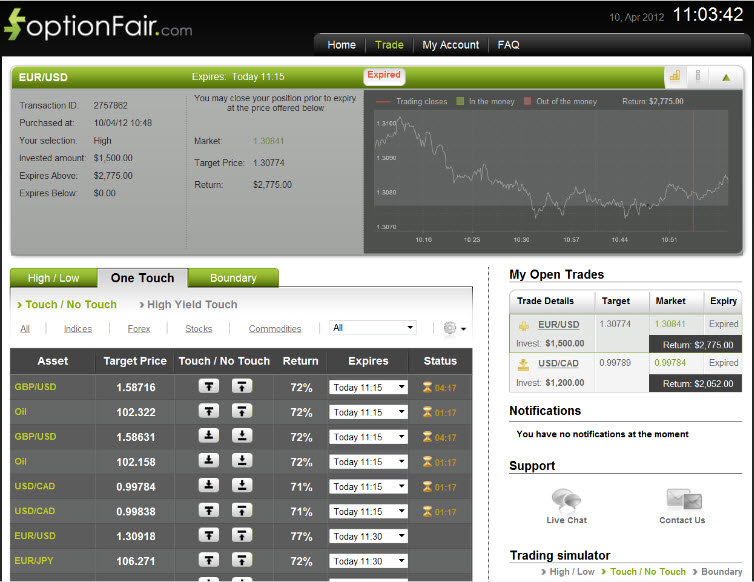Click the left icon in the Oil 102.158 row

(208, 461)
